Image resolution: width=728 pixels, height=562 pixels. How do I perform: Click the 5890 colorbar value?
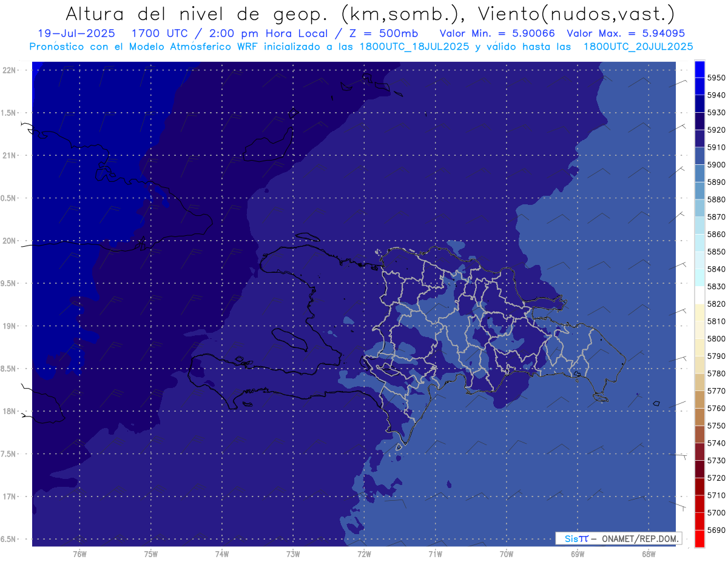point(716,182)
